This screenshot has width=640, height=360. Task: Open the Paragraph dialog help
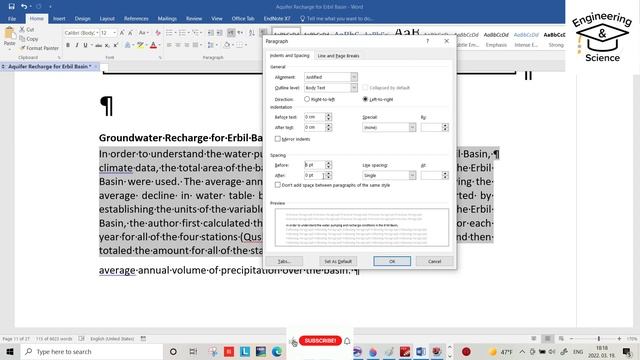coord(427,41)
